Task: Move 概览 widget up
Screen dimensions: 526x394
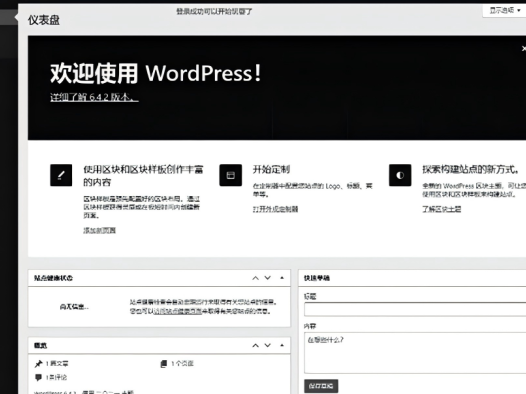Action: 255,345
